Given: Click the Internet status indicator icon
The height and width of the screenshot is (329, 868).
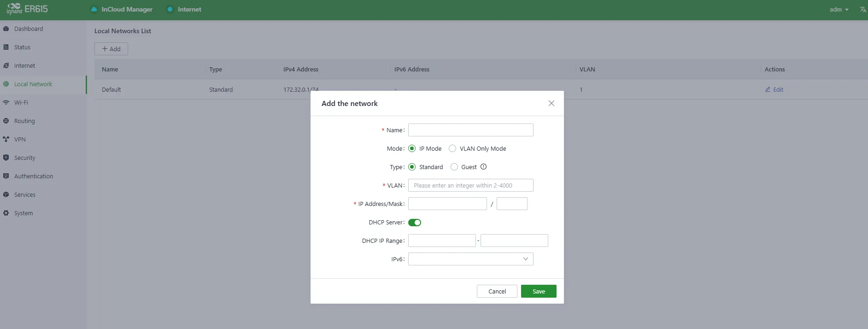Looking at the screenshot, I should pyautogui.click(x=170, y=9).
